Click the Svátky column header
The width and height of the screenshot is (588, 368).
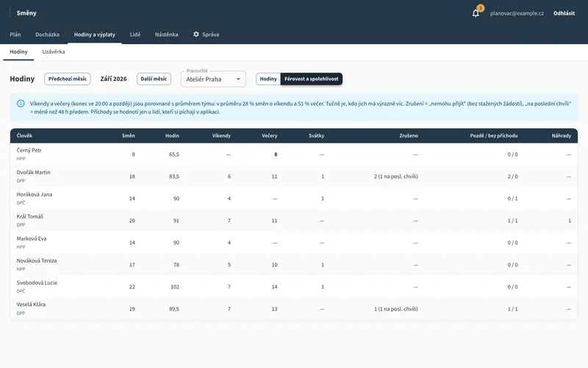tap(317, 135)
